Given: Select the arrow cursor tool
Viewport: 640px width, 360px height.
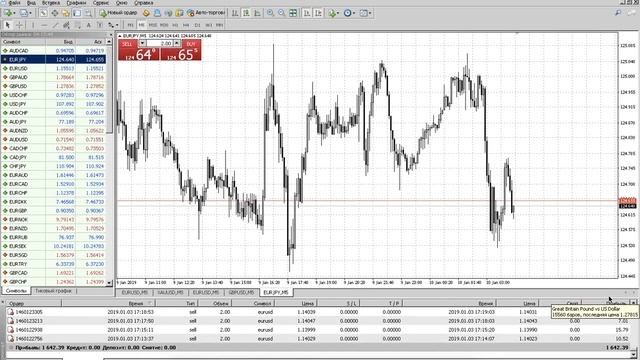Looking at the screenshot, I should [8, 25].
